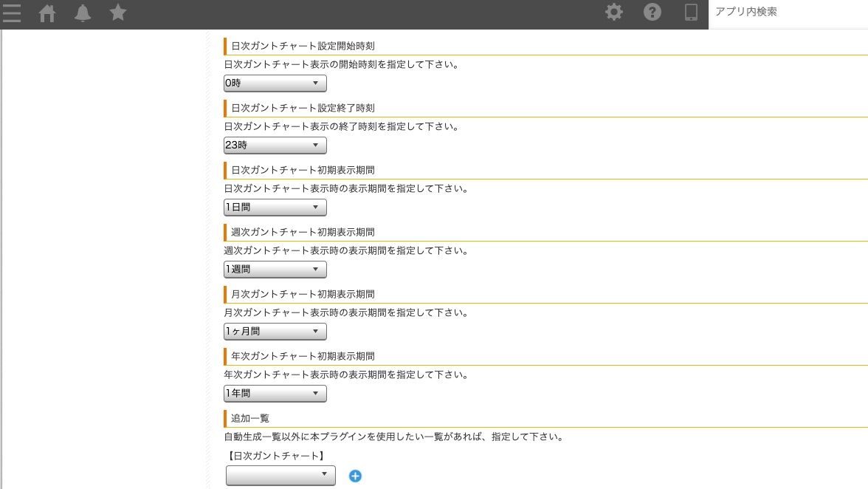
Task: Go to the home portal icon
Action: point(47,13)
